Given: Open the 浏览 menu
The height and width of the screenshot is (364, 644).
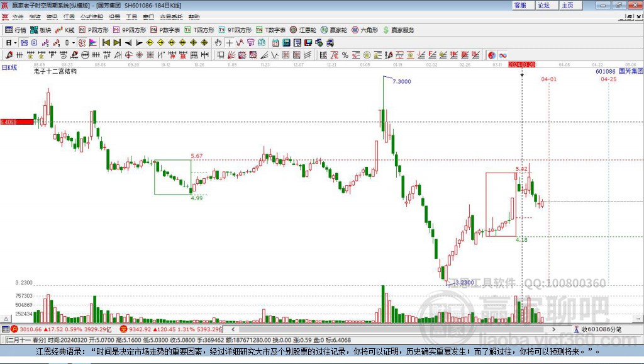Looking at the screenshot, I should 35,17.
